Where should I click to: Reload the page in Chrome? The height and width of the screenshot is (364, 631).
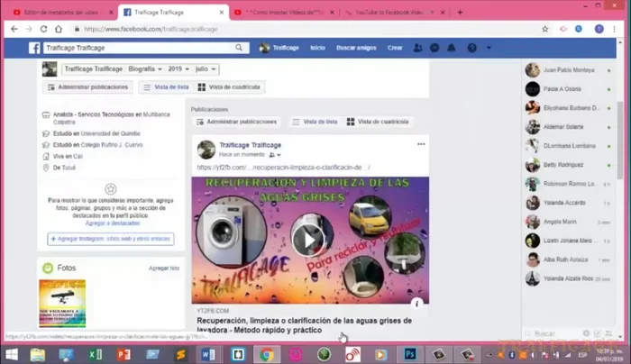point(43,29)
